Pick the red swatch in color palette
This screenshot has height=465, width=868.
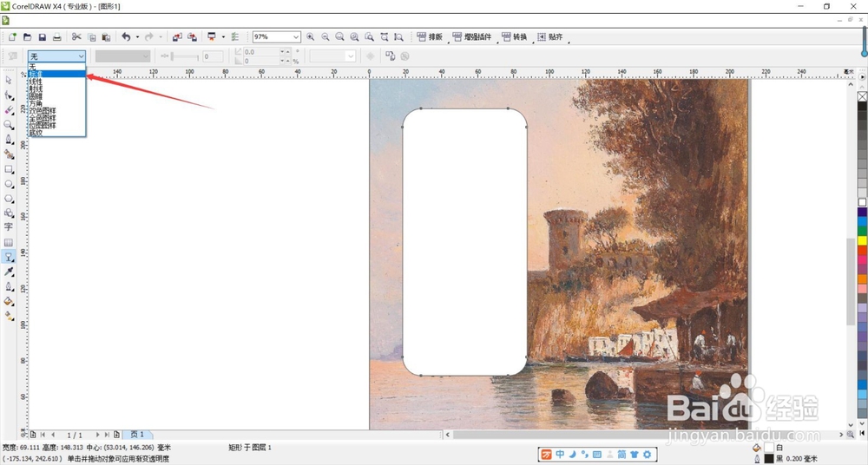863,251
